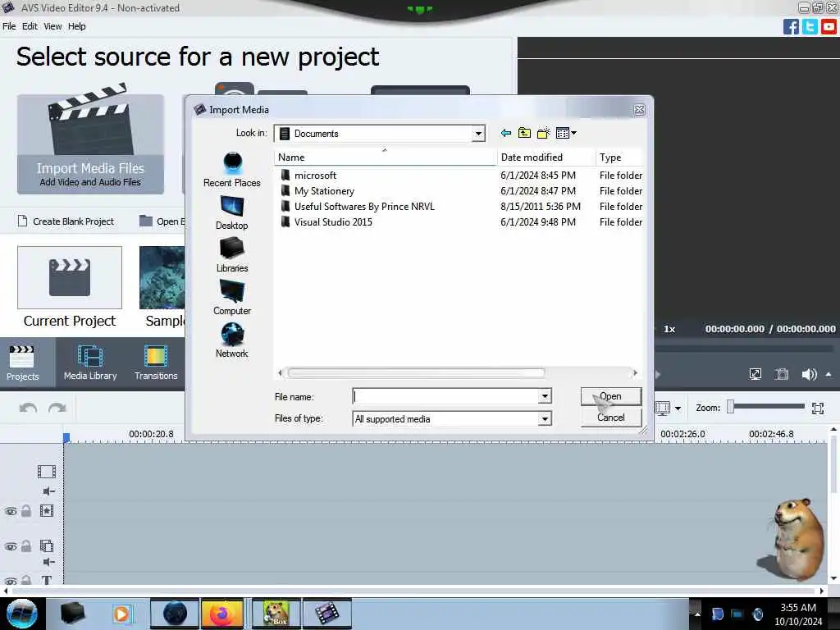Viewport: 840px width, 630px height.
Task: Click the Cancel button in dialog
Action: [x=610, y=418]
